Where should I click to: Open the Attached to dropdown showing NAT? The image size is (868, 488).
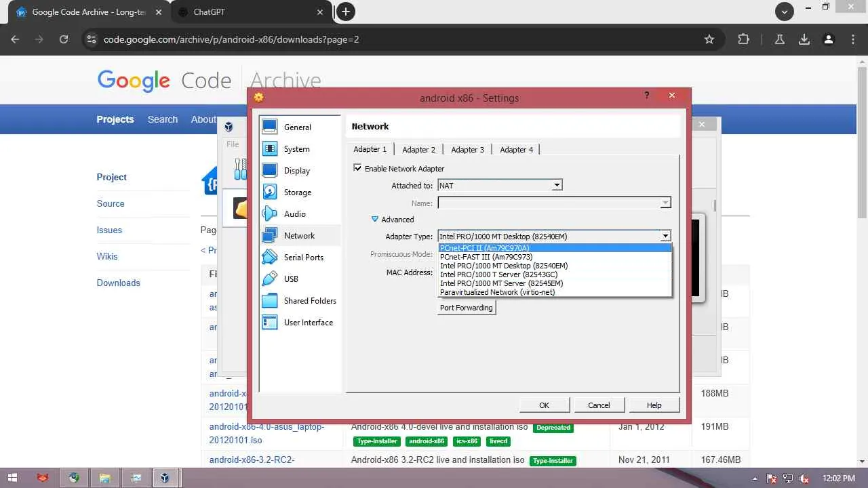pyautogui.click(x=500, y=185)
